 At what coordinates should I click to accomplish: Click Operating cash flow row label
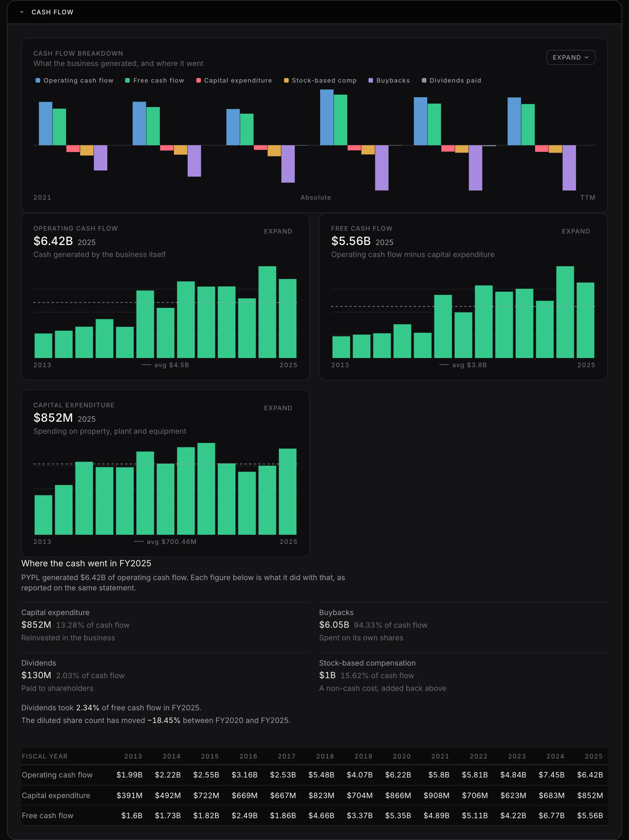click(x=57, y=775)
